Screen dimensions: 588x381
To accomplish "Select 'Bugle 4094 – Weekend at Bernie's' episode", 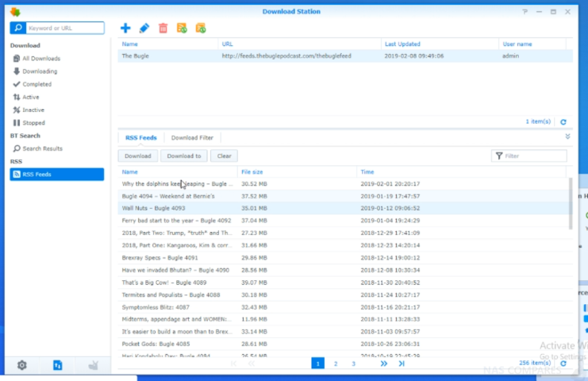I will pyautogui.click(x=344, y=196).
